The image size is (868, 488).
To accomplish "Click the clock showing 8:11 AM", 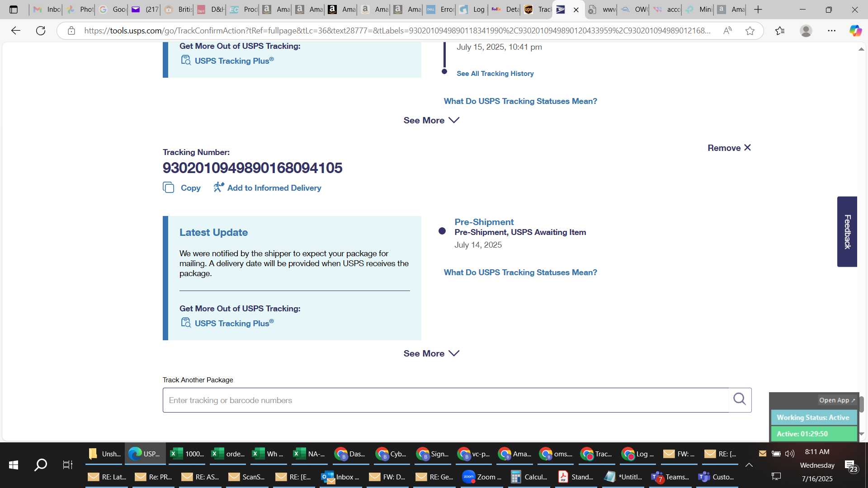I will coord(817,451).
